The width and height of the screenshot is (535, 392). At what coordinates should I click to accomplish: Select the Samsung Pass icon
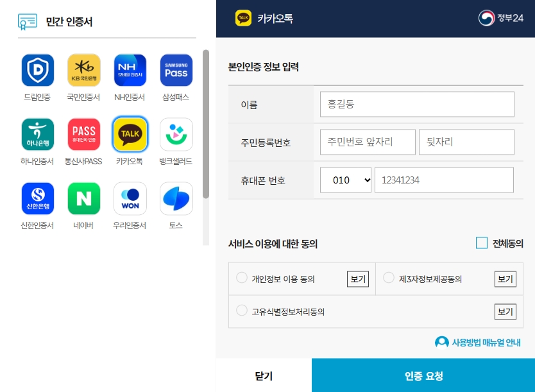(176, 69)
